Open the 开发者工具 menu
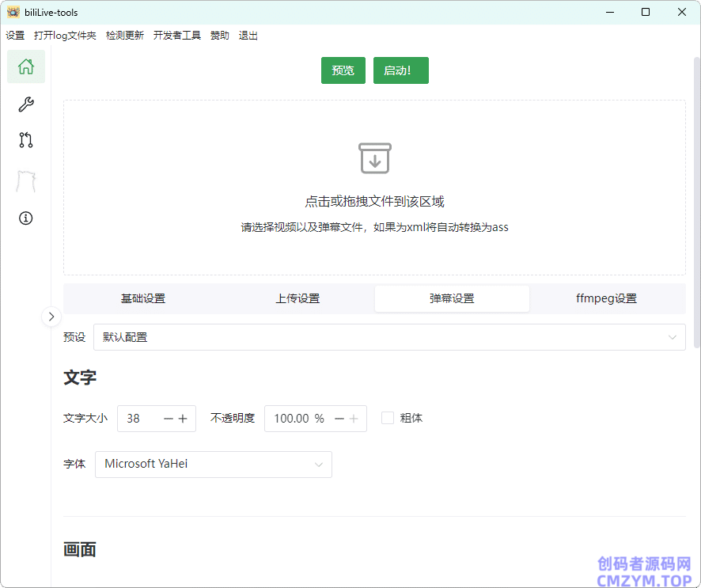Screen dimensions: 701x588 (177, 36)
